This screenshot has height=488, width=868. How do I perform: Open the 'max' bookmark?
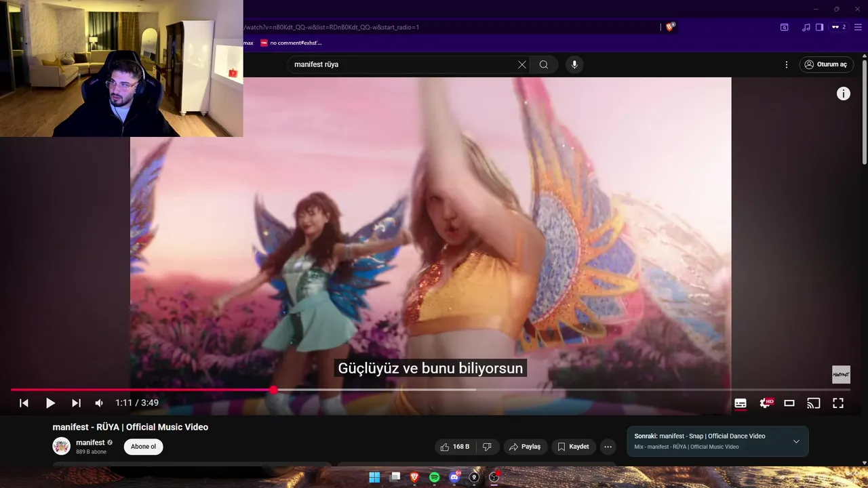click(x=248, y=43)
